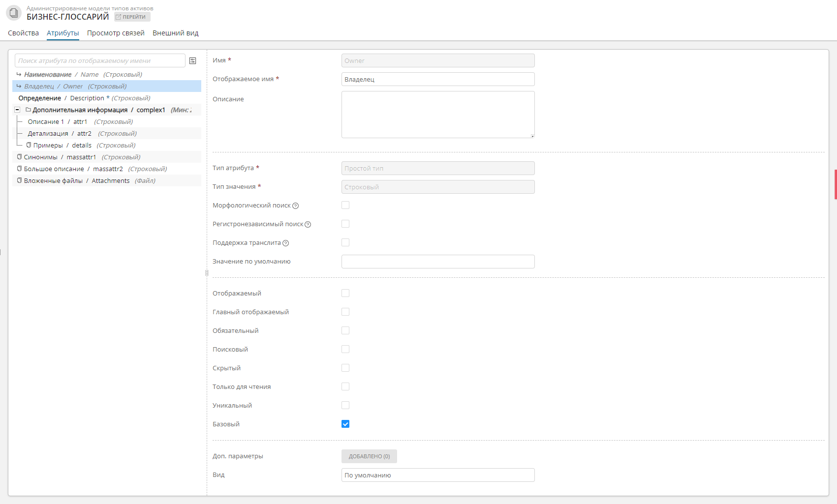
Task: Enable the Скрытый checkbox
Action: 345,368
